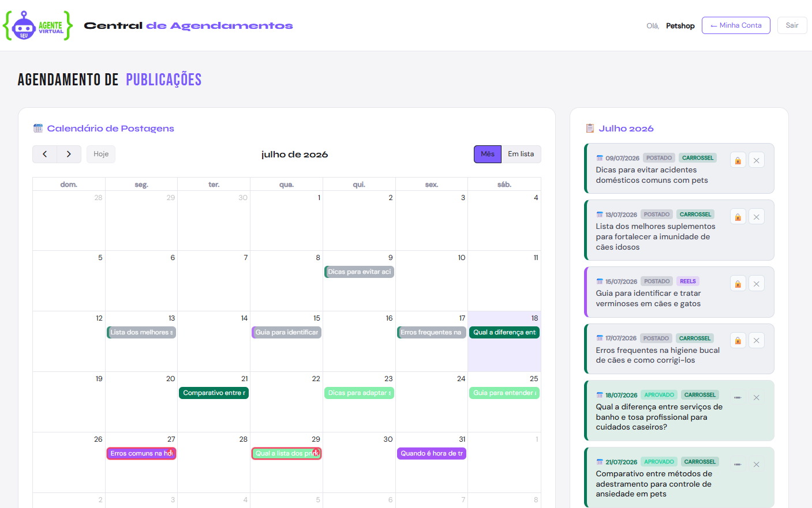
Task: Open 'Qual a lista dos' event on day 29
Action: click(286, 453)
